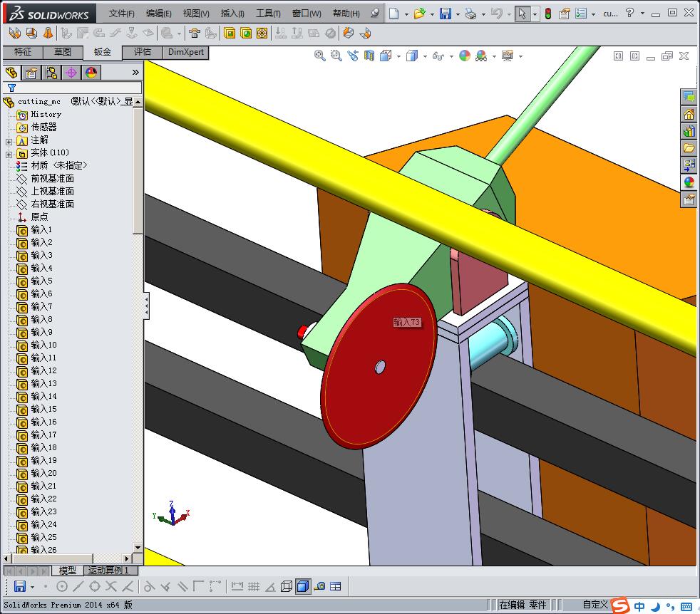The height and width of the screenshot is (614, 700).
Task: Click the Options checklist icon in top toolbar
Action: pos(581,14)
